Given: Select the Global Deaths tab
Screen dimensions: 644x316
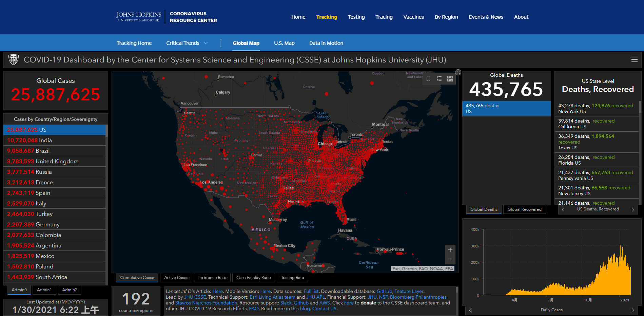Looking at the screenshot, I should tap(484, 209).
